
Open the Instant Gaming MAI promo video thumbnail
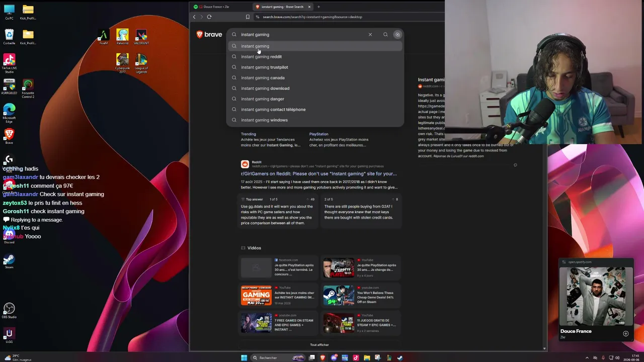(256, 296)
